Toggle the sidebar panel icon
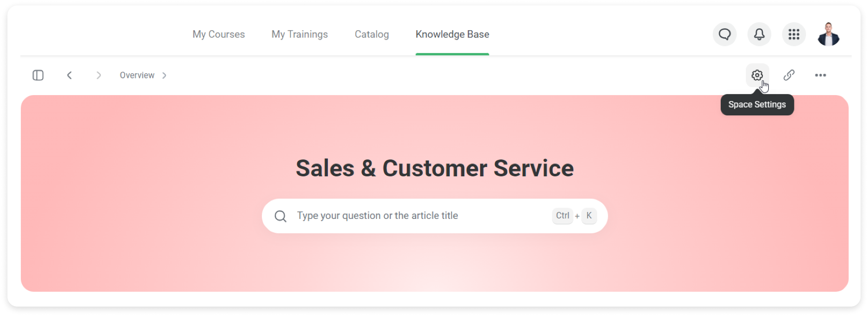 pyautogui.click(x=38, y=75)
